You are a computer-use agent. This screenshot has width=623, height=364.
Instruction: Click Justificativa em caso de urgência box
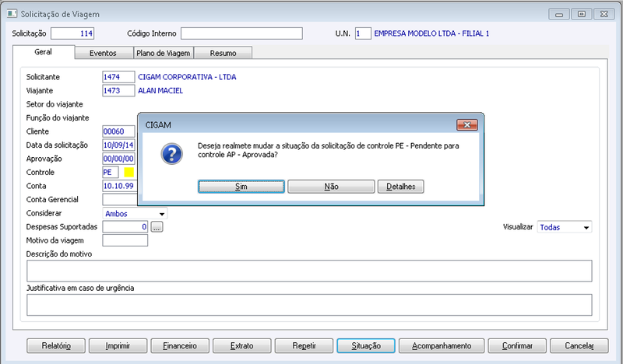[x=309, y=305]
